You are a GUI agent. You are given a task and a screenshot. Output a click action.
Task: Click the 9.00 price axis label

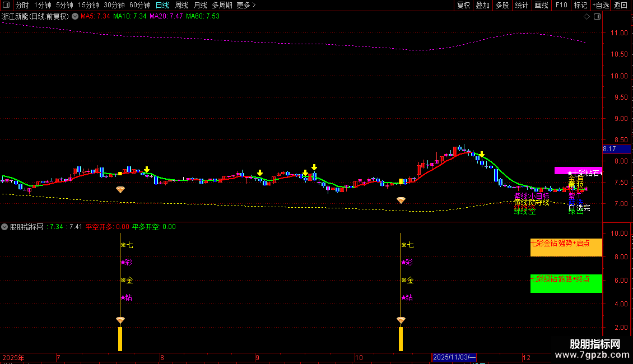621,119
